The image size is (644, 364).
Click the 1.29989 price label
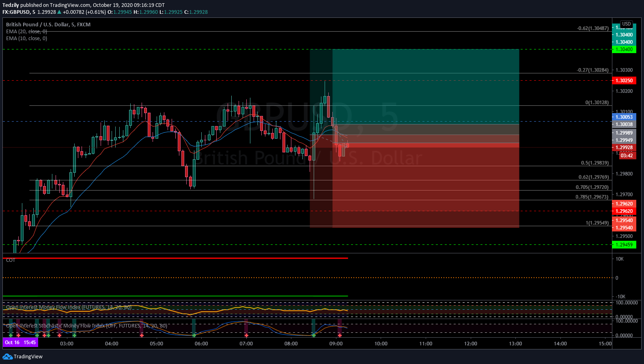624,133
